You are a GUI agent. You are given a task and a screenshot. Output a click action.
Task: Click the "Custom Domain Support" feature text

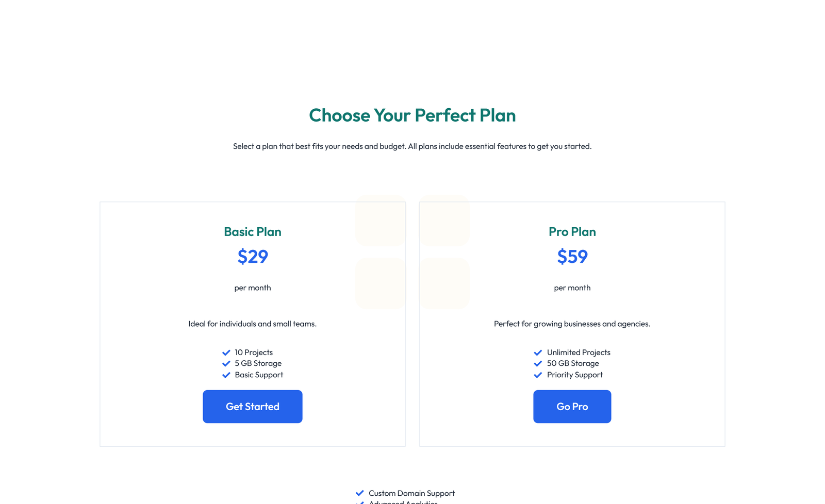click(x=411, y=493)
